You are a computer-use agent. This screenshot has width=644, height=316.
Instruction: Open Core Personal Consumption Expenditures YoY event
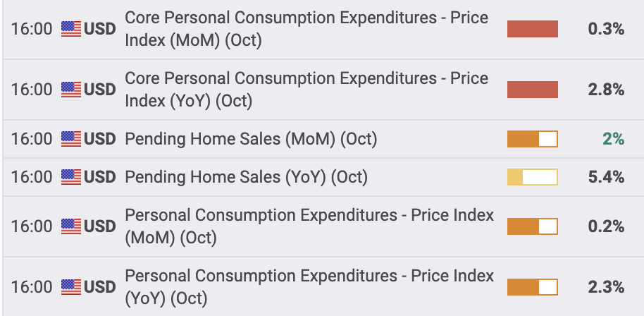click(306, 90)
